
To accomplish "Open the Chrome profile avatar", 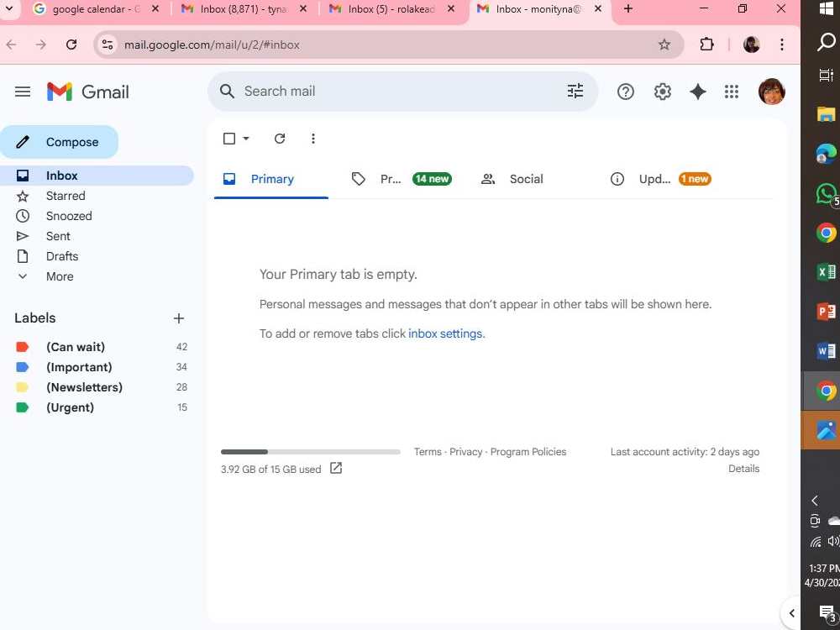I will (752, 45).
